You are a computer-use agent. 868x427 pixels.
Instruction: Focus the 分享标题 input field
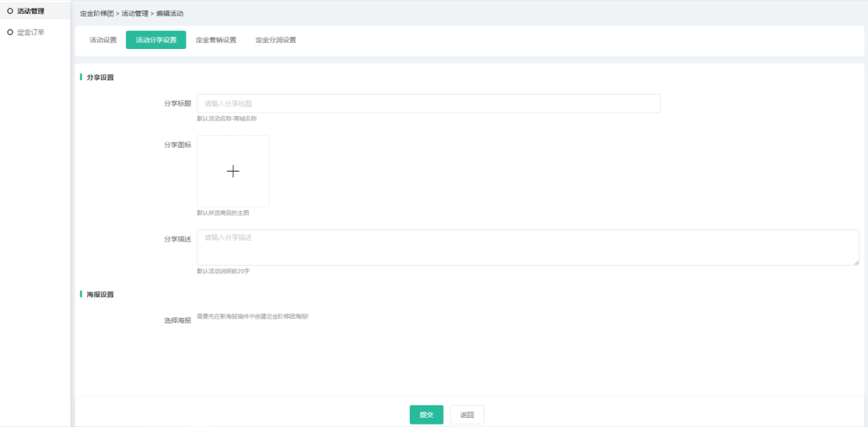pyautogui.click(x=428, y=104)
